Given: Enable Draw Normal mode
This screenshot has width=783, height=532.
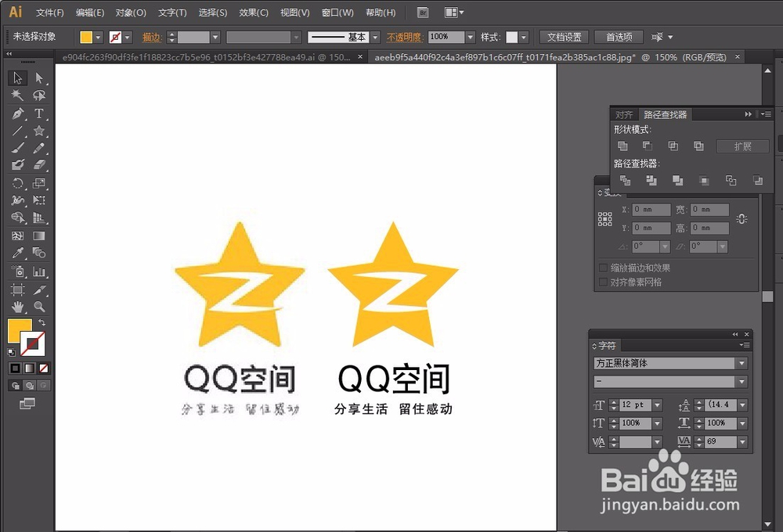Looking at the screenshot, I should pos(16,385).
